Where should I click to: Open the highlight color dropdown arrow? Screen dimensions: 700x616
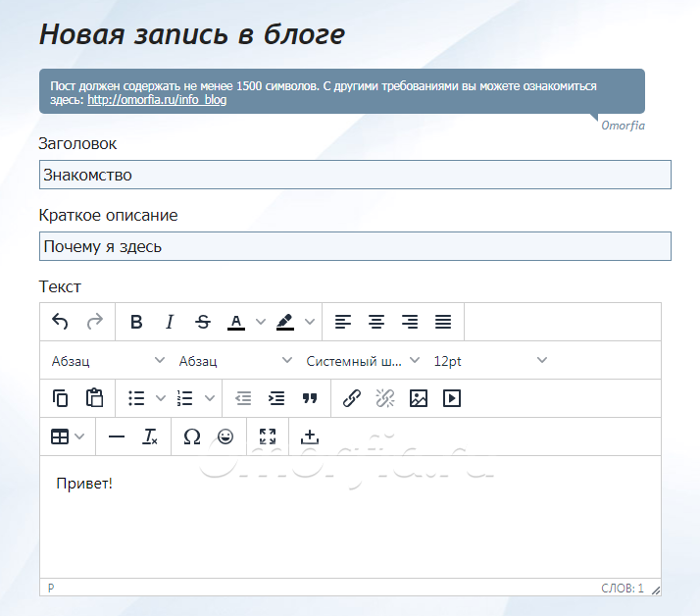[310, 322]
